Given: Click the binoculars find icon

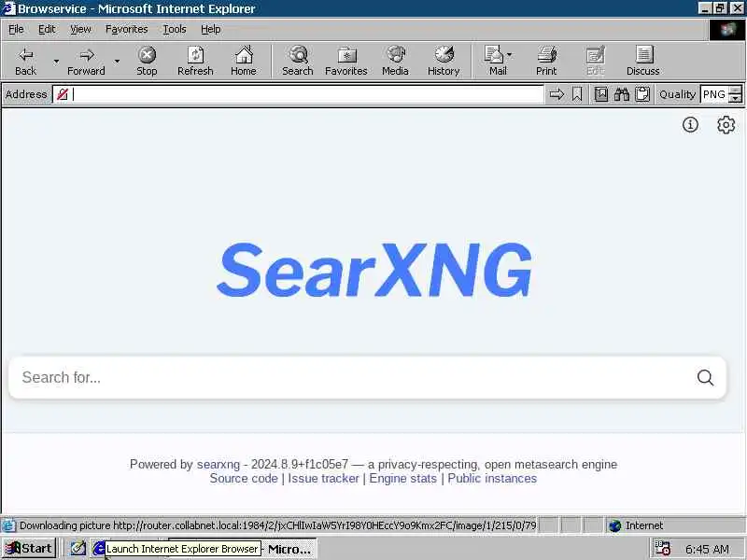Looking at the screenshot, I should (x=622, y=94).
